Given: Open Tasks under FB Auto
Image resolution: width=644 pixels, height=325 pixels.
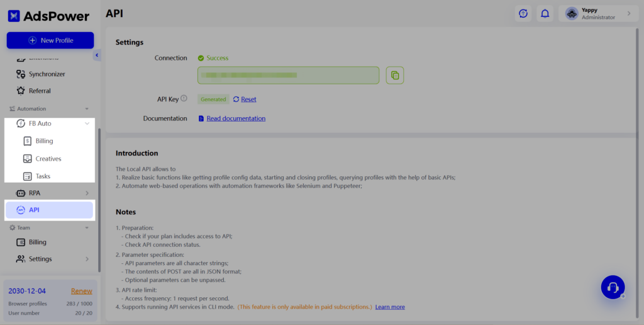Looking at the screenshot, I should [x=43, y=176].
